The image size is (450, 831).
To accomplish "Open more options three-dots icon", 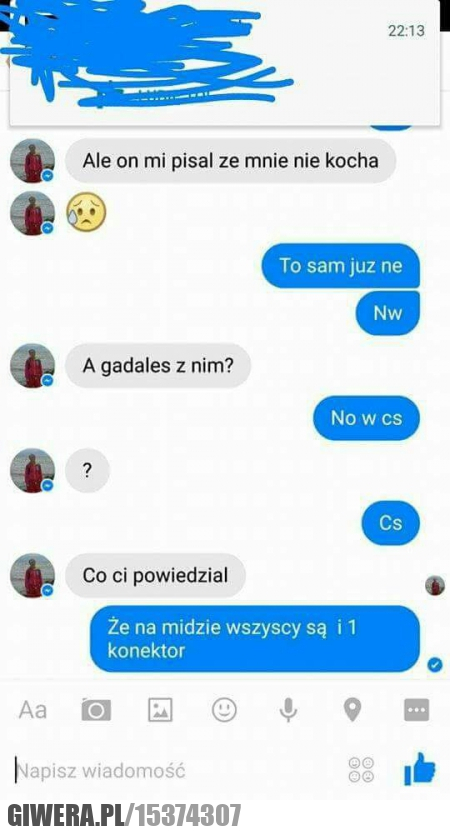I will tap(416, 710).
